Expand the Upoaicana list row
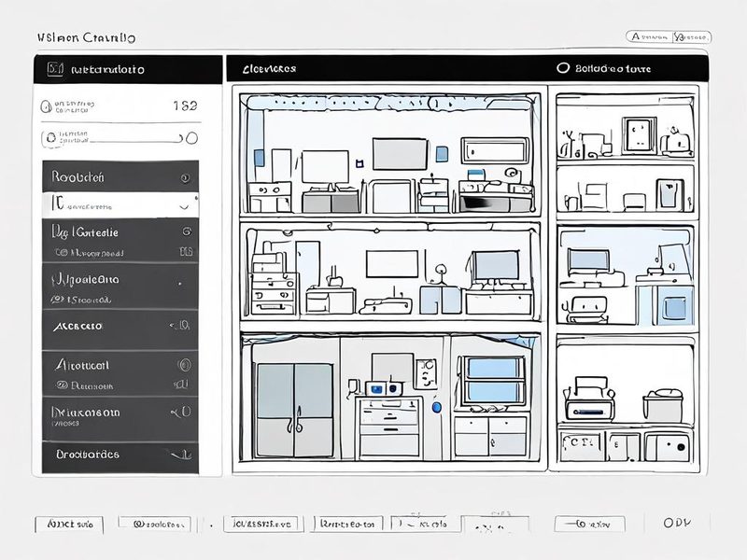The image size is (747, 560). tap(120, 287)
